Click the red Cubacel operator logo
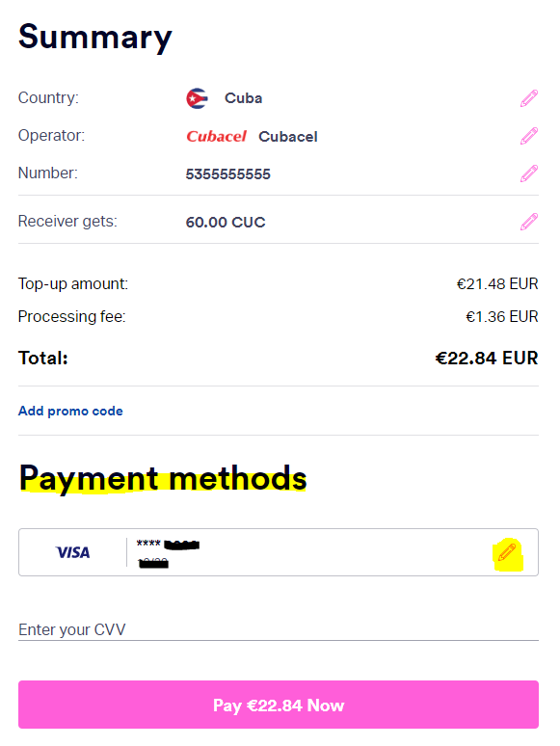 (x=217, y=137)
